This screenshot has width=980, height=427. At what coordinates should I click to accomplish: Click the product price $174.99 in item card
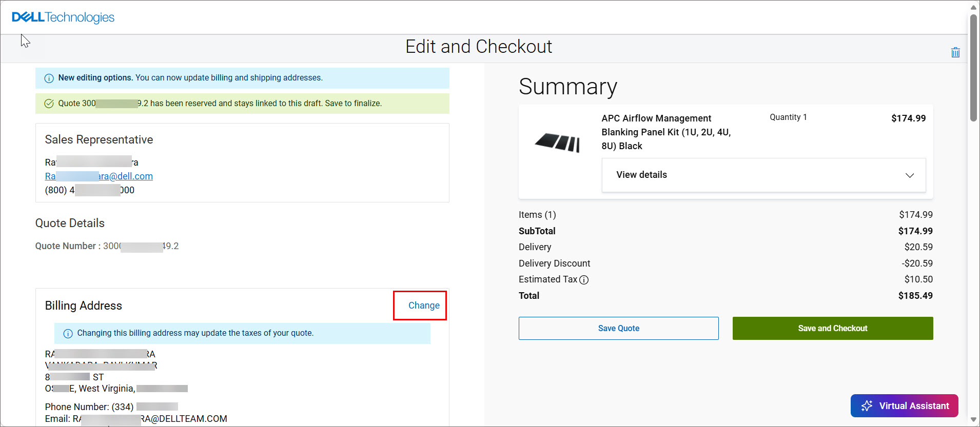[x=909, y=118]
